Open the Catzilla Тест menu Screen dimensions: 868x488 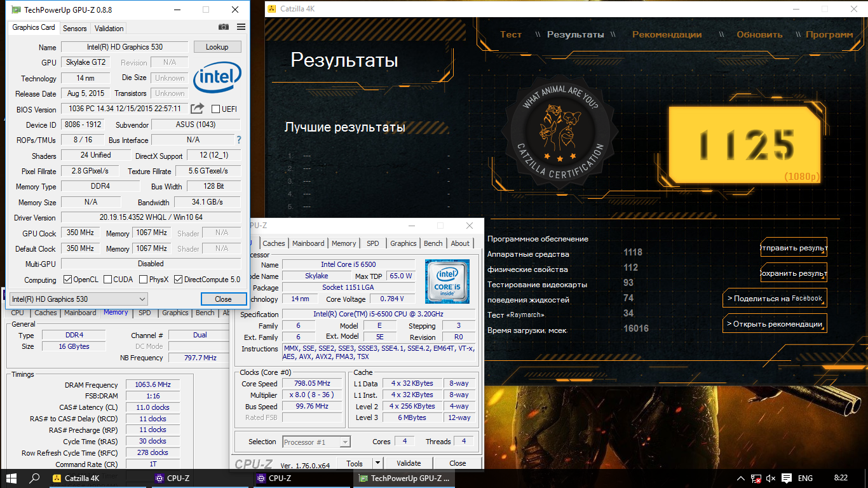coord(511,34)
